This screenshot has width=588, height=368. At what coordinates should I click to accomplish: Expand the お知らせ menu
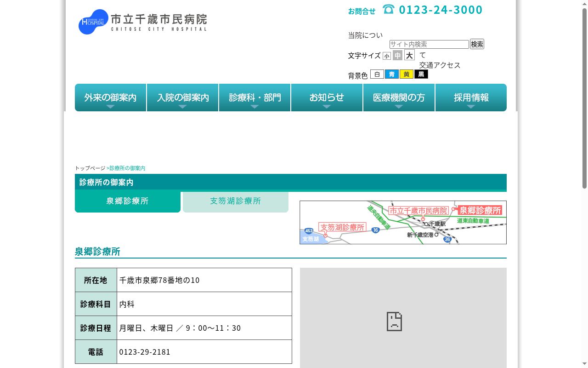tap(327, 98)
